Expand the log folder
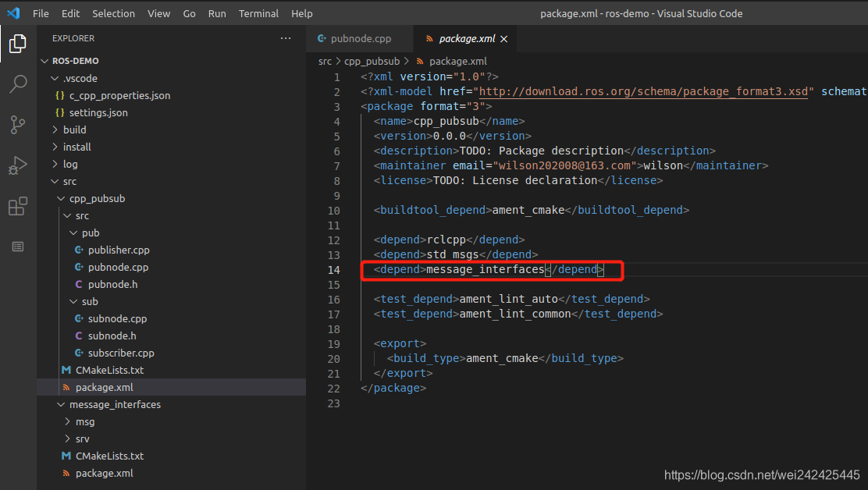The height and width of the screenshot is (490, 868). click(x=55, y=164)
